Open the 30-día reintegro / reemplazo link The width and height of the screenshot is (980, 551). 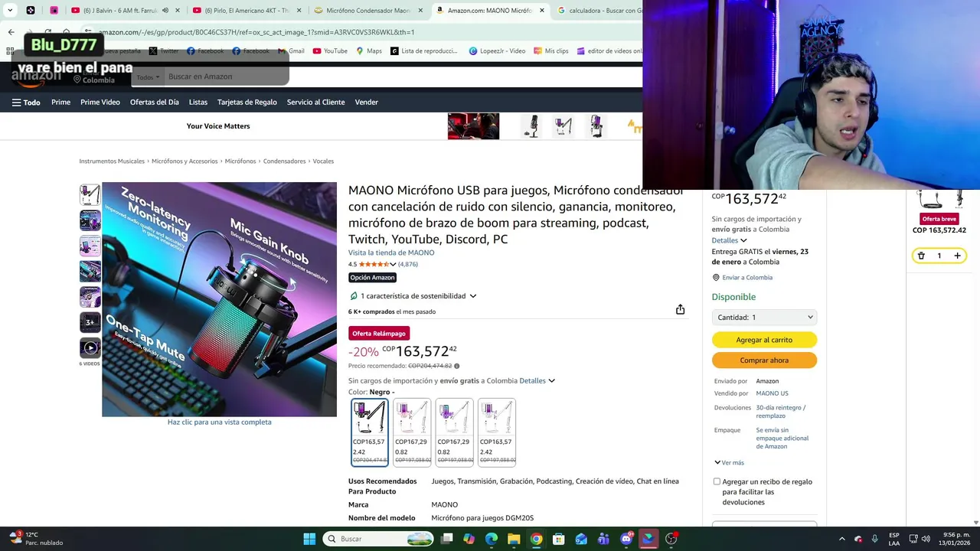coord(781,411)
